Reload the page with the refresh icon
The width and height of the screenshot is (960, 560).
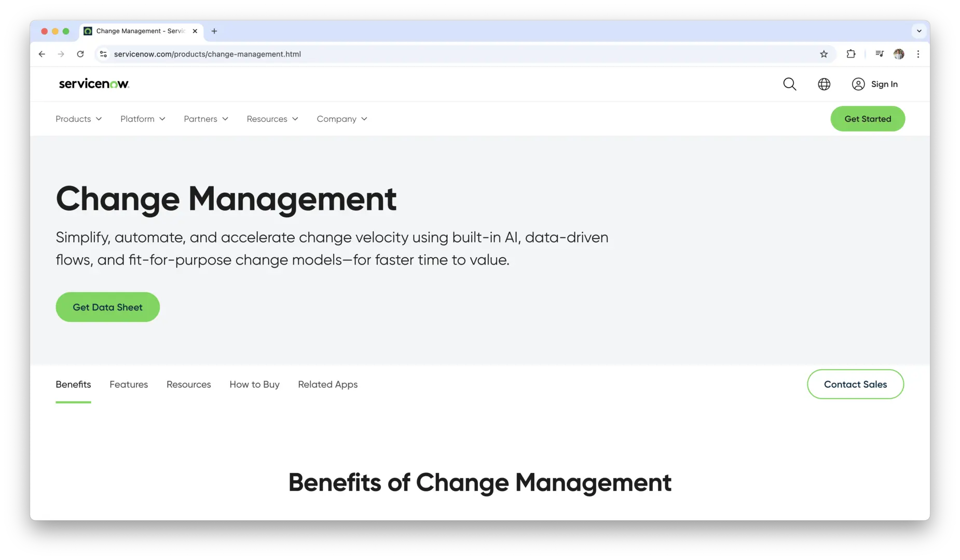80,54
